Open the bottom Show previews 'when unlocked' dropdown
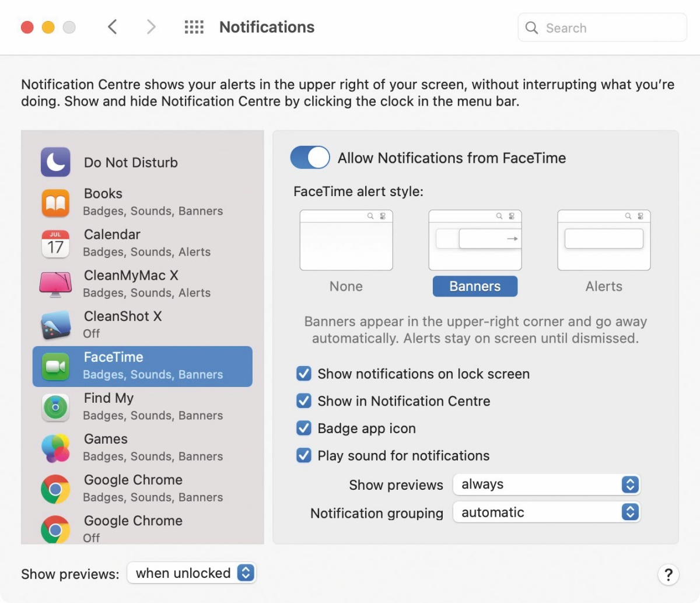Viewport: 700px width, 603px height. [192, 573]
